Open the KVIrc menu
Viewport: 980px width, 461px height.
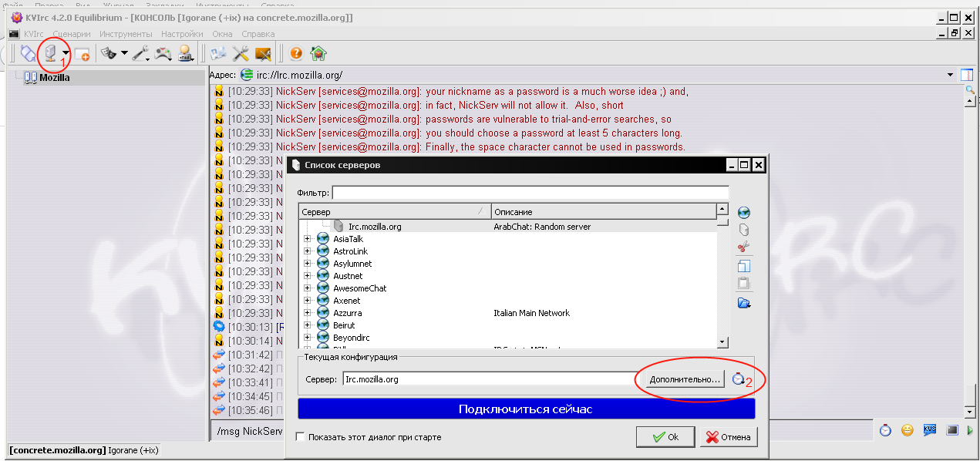tap(33, 34)
